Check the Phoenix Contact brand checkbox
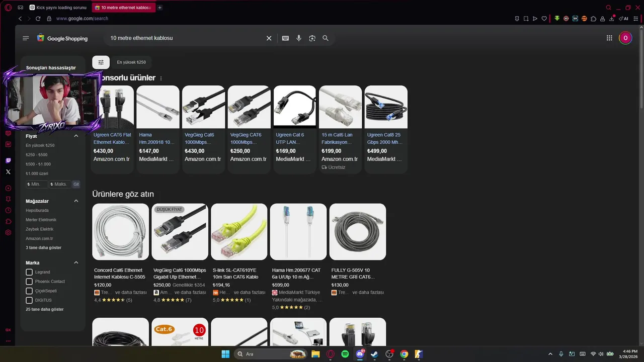Image resolution: width=644 pixels, height=362 pixels. (29, 282)
